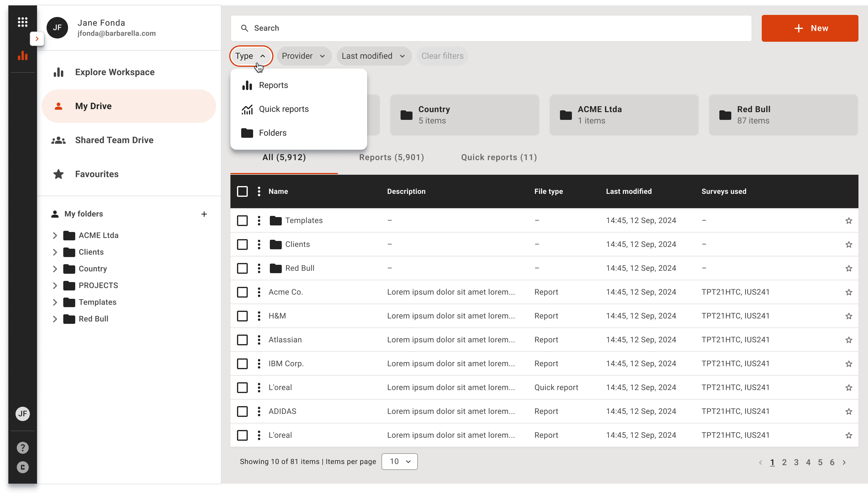Click the New button
Viewport: 868px width, 495px height.
coord(809,28)
